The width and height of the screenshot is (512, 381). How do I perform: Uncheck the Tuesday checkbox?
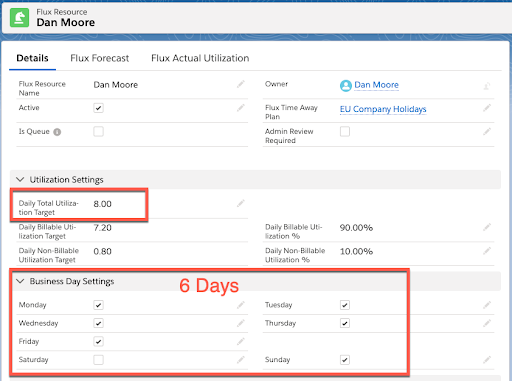point(345,305)
